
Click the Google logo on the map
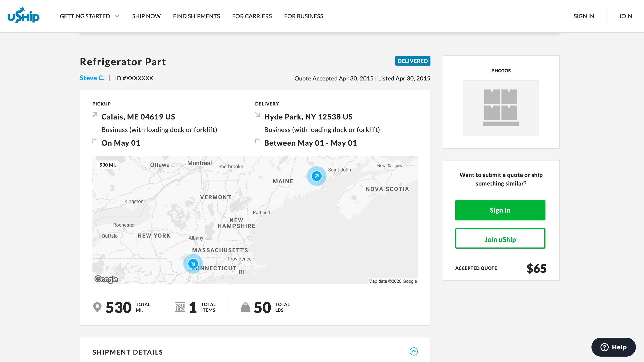click(x=106, y=279)
